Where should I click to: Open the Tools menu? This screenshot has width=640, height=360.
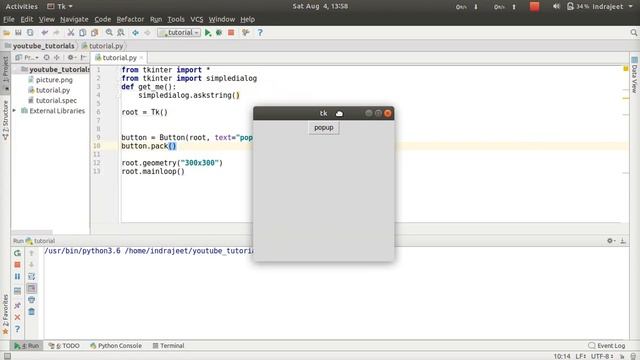[x=176, y=19]
